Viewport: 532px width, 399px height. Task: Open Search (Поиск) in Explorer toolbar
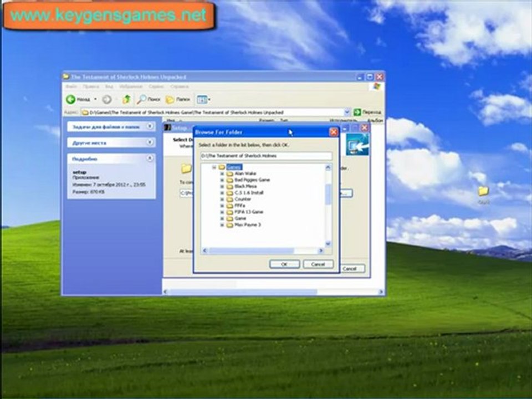[x=149, y=99]
